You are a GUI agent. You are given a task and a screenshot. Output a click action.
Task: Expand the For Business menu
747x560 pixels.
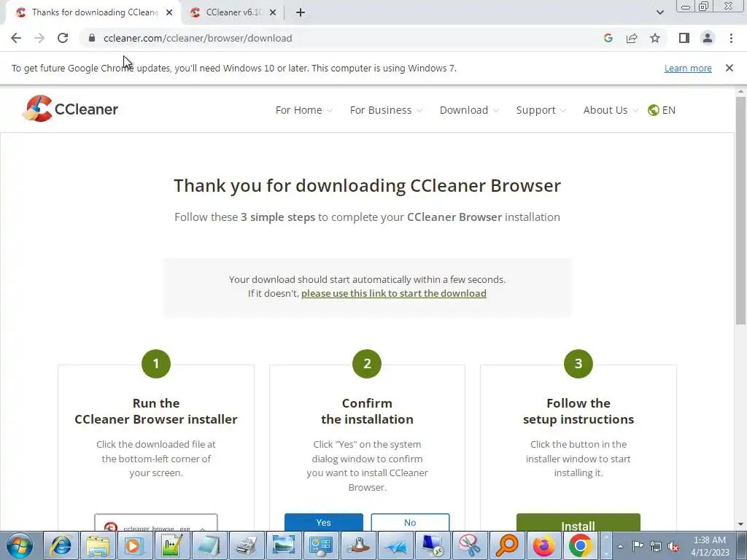386,110
